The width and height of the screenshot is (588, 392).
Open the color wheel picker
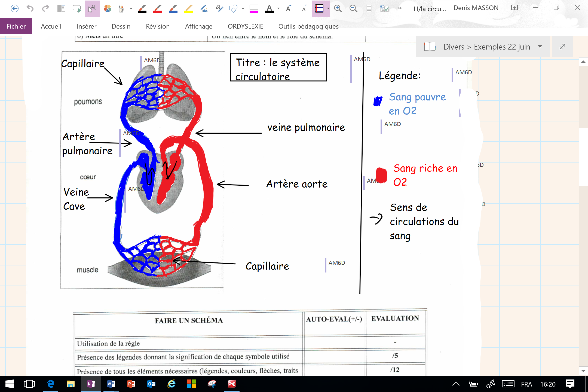click(x=108, y=8)
